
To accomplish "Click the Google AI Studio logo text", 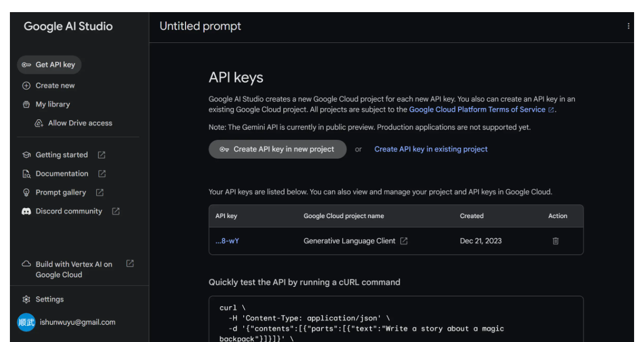I will (x=68, y=26).
